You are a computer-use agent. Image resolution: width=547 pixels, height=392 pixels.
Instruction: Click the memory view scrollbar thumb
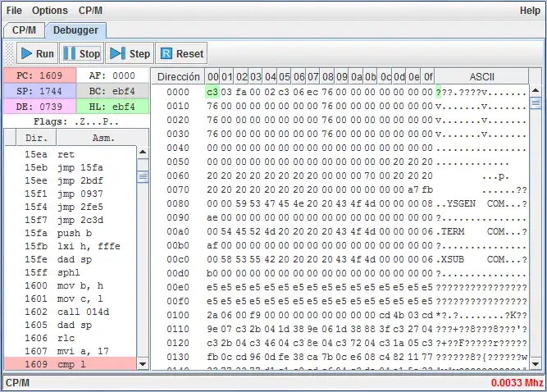[536, 103]
